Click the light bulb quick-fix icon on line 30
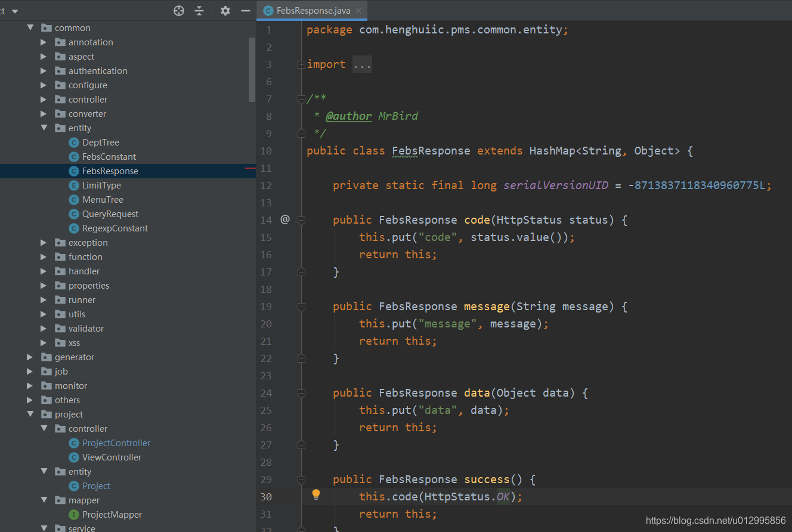The height and width of the screenshot is (532, 792). click(x=316, y=494)
